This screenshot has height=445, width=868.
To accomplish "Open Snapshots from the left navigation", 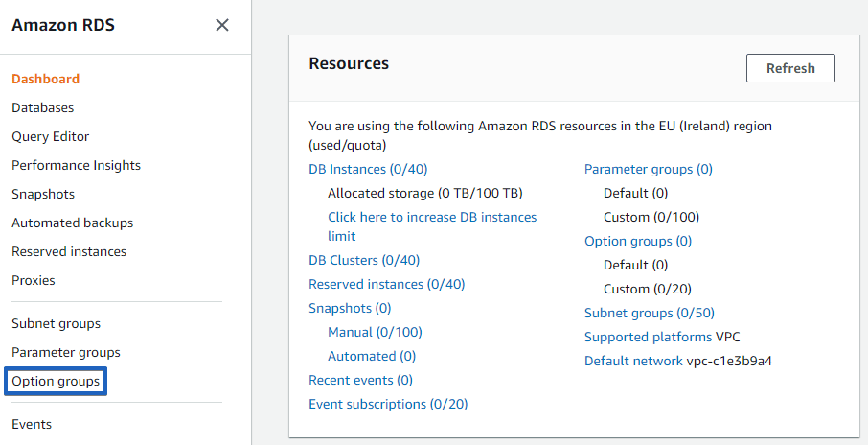I will 42,194.
